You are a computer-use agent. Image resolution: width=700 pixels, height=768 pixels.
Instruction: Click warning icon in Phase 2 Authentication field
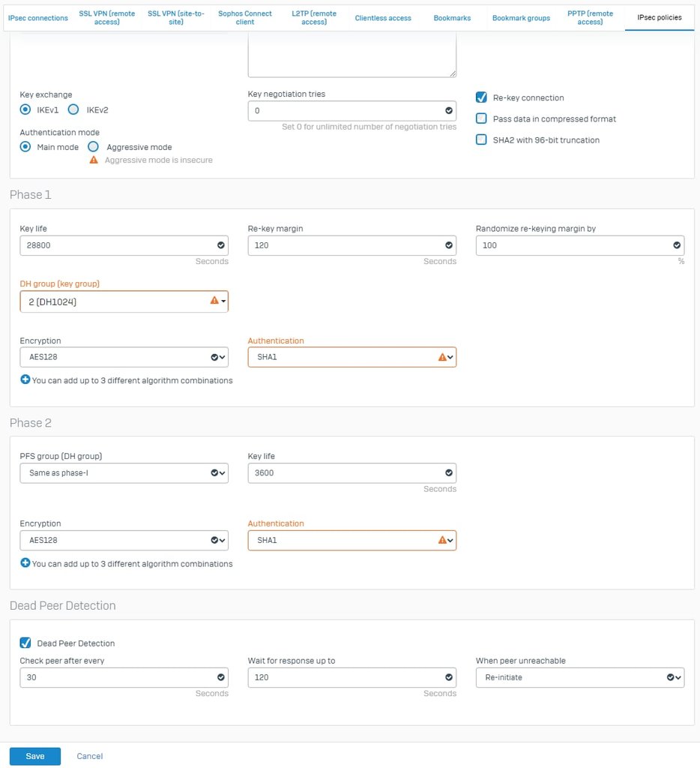click(442, 540)
